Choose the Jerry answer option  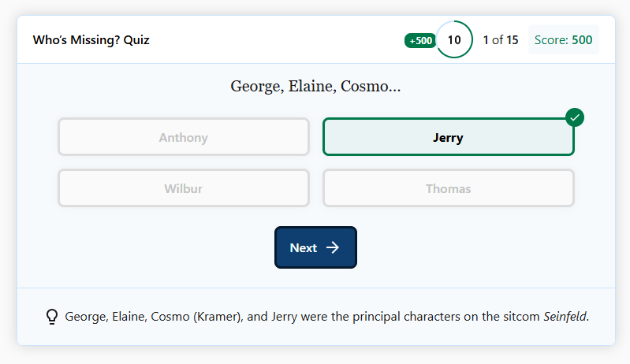pyautogui.click(x=448, y=137)
